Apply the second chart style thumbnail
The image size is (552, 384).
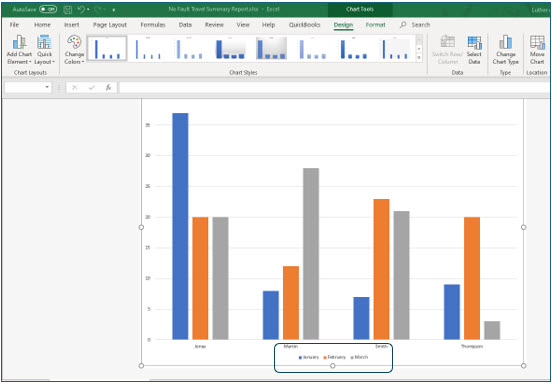pyautogui.click(x=148, y=48)
